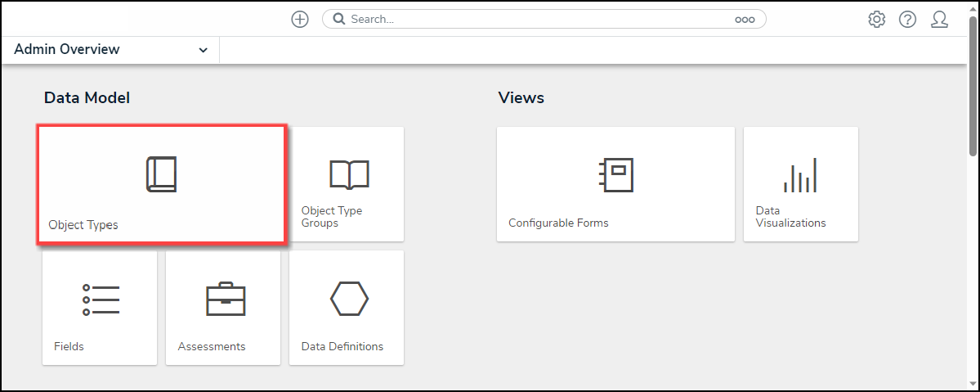Open the user profile icon
980x392 pixels.
click(x=939, y=20)
